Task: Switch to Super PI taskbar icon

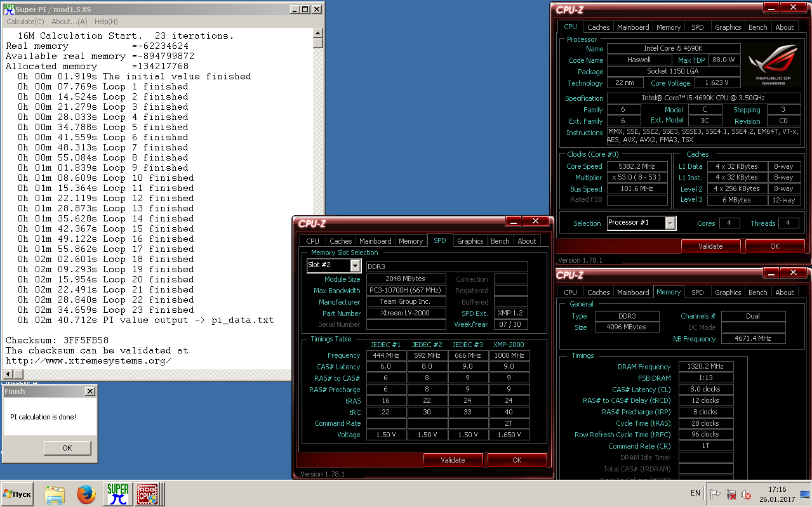Action: 118,494
